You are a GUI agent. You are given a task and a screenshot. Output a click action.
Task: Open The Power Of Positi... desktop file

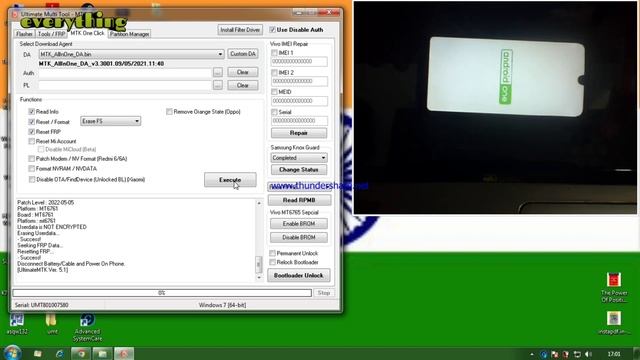(614, 288)
